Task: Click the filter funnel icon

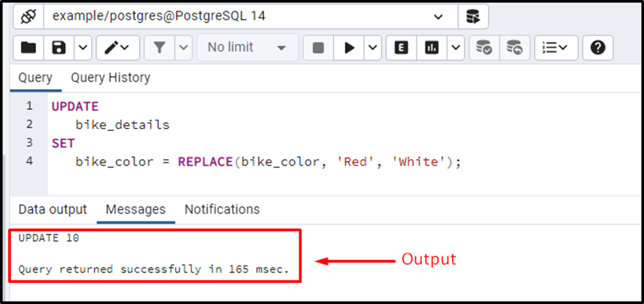Action: 160,48
